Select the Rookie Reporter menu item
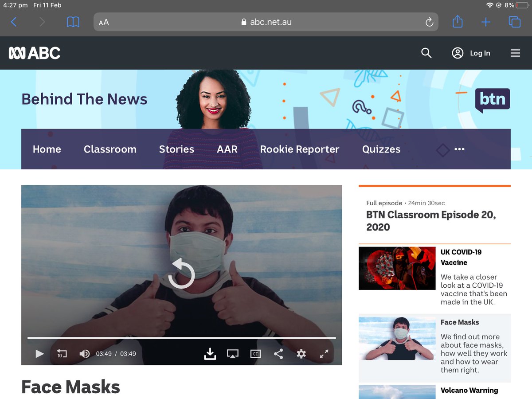This screenshot has height=399, width=532. pos(300,149)
